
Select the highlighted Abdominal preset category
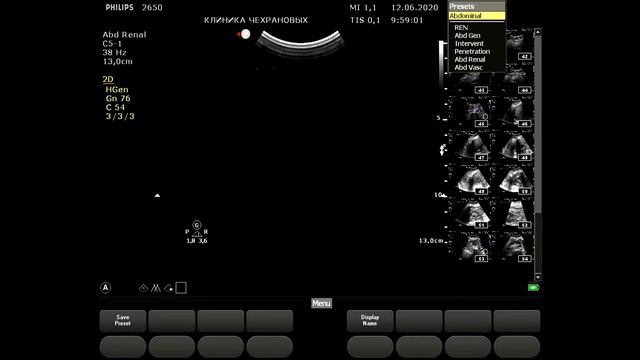click(x=477, y=16)
